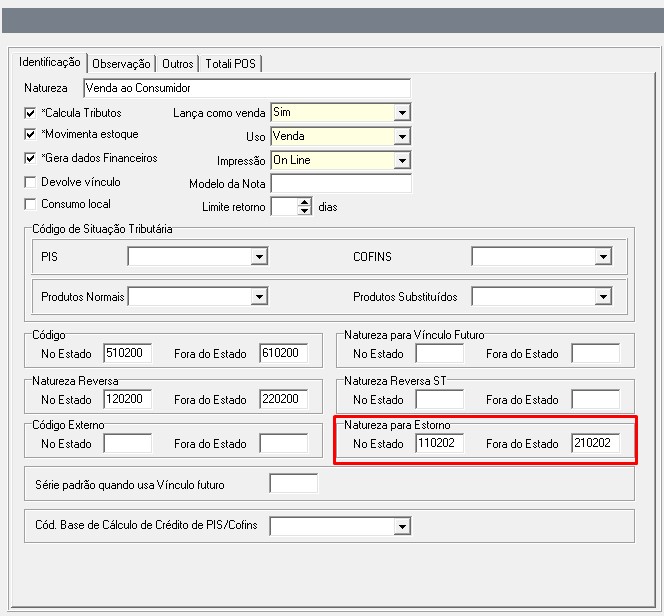Expand the Impressão dropdown
664x616 pixels.
[402, 160]
